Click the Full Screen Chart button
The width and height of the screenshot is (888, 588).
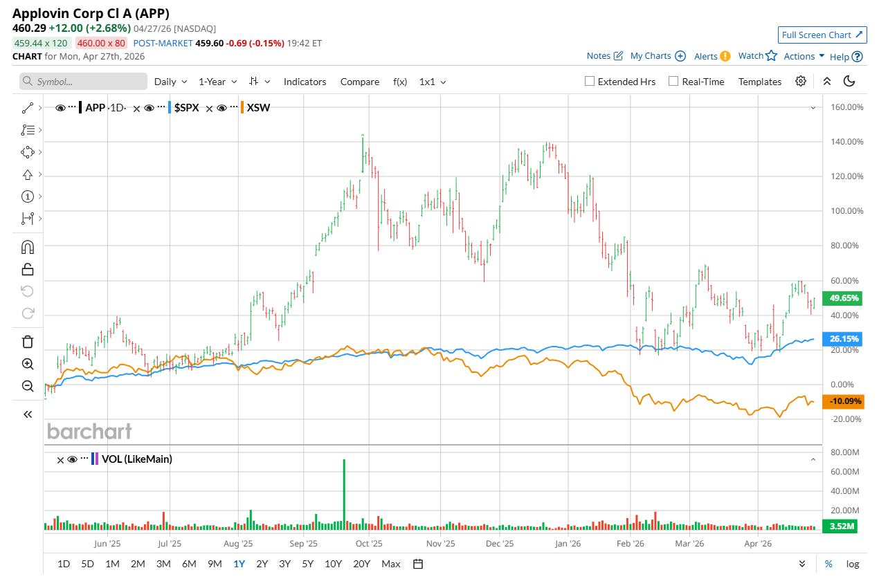pos(822,35)
